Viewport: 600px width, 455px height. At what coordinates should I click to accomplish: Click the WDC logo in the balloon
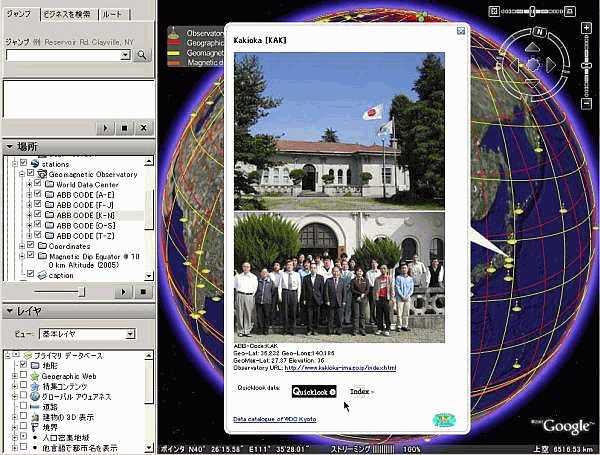point(444,420)
